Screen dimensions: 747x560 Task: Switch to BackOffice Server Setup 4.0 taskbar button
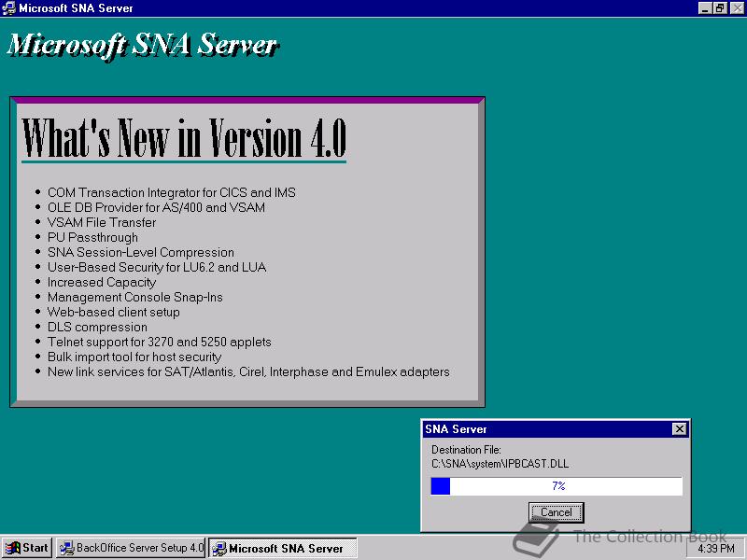click(x=131, y=548)
